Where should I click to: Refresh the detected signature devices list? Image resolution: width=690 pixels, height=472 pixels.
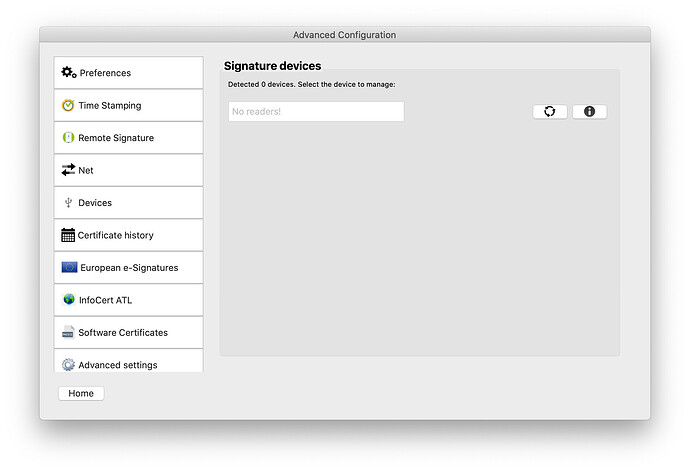(x=549, y=112)
